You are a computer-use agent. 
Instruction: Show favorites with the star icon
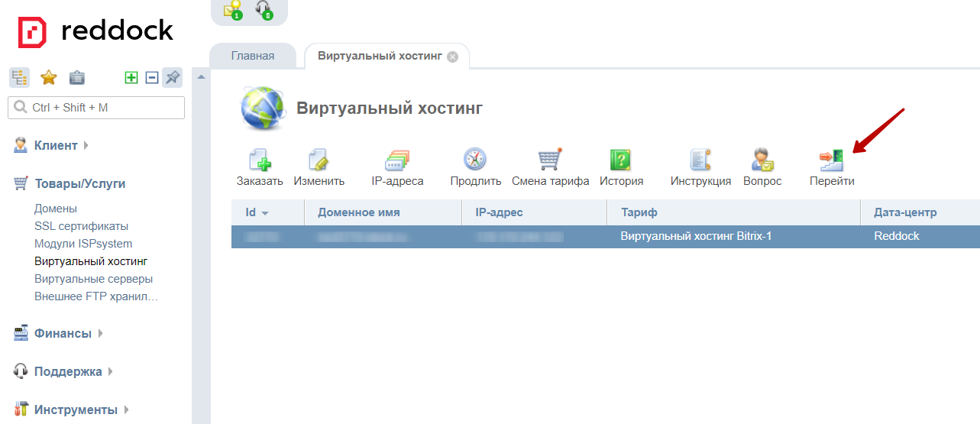pos(49,77)
